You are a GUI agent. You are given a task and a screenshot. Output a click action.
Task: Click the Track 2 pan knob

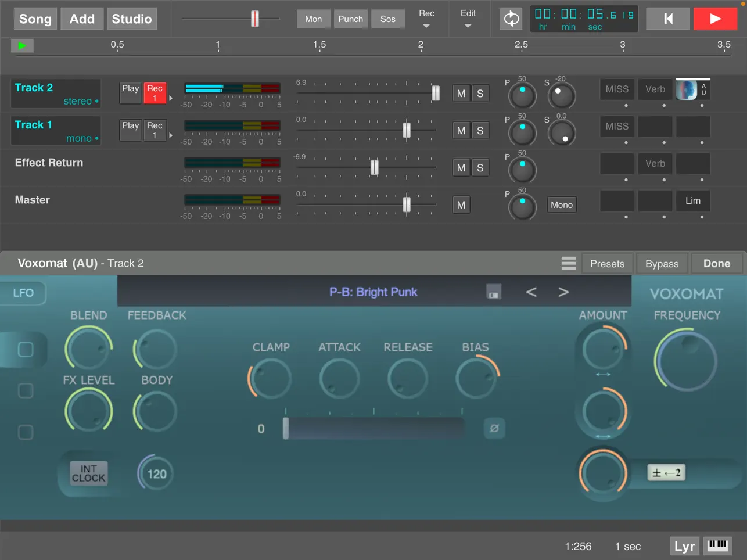pyautogui.click(x=522, y=96)
